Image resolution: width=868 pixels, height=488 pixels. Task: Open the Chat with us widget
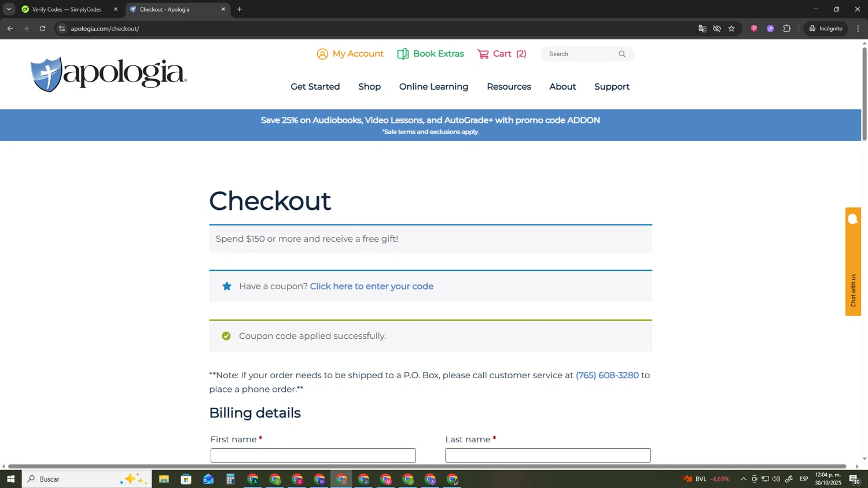[853, 261]
